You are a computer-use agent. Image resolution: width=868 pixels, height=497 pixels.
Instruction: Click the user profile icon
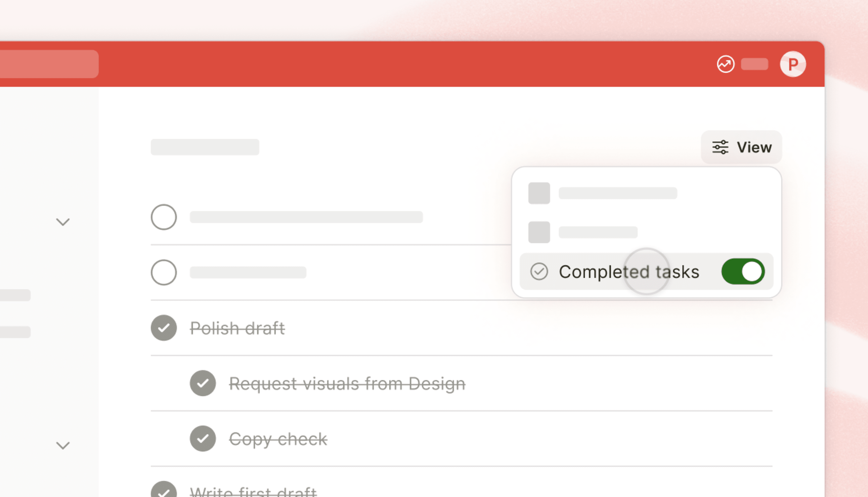794,64
